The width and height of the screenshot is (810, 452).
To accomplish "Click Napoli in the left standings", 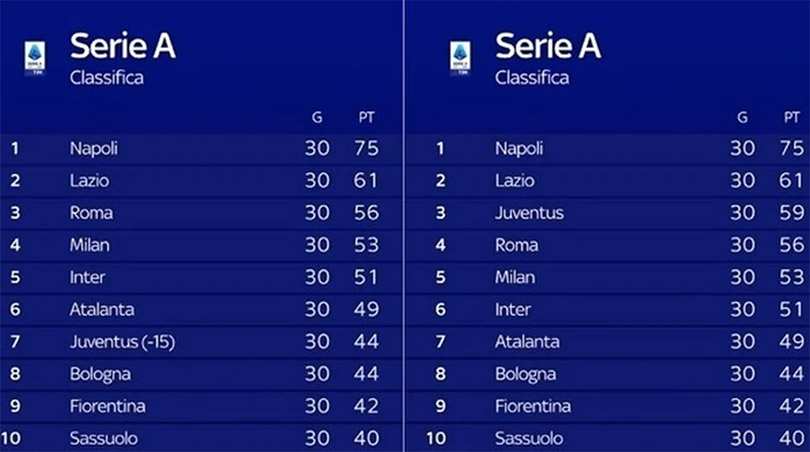I will coord(94,149).
